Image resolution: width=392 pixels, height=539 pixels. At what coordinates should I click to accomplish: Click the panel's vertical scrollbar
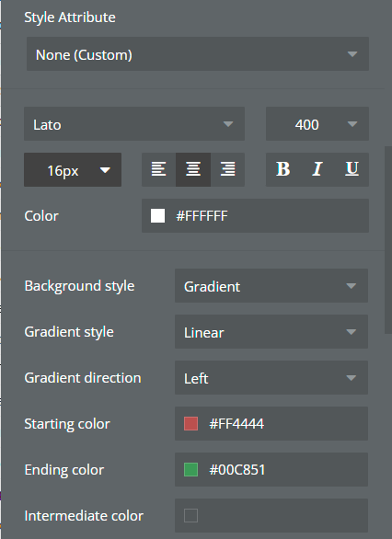tap(388, 240)
